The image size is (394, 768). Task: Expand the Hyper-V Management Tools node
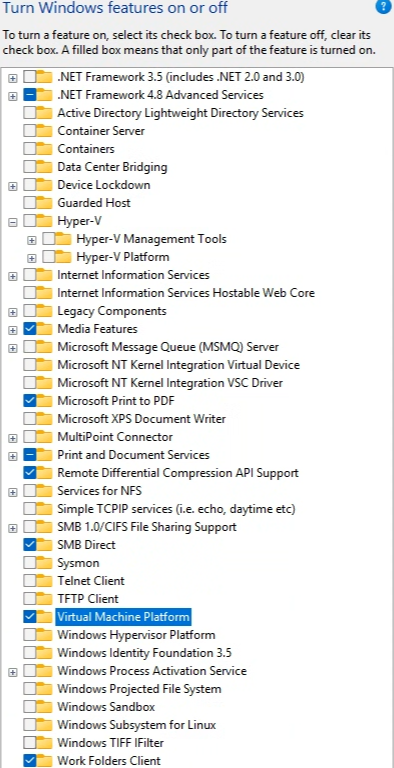32,240
